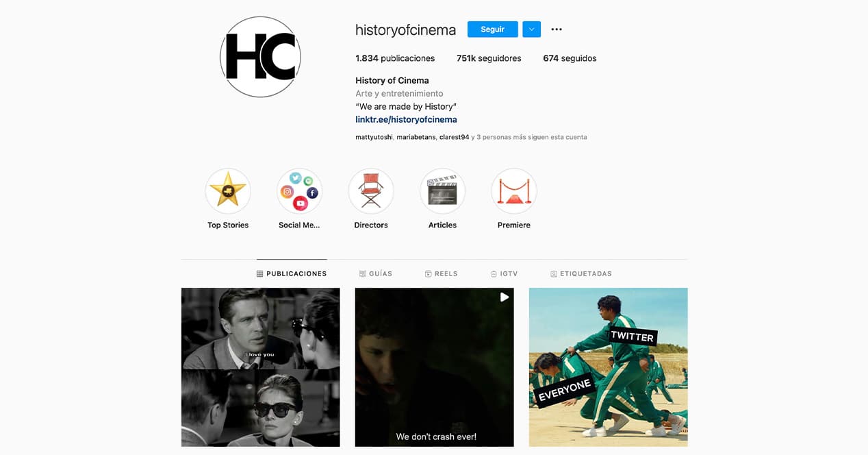The height and width of the screenshot is (455, 868).
Task: View the 751k seguidores list
Action: click(x=489, y=58)
